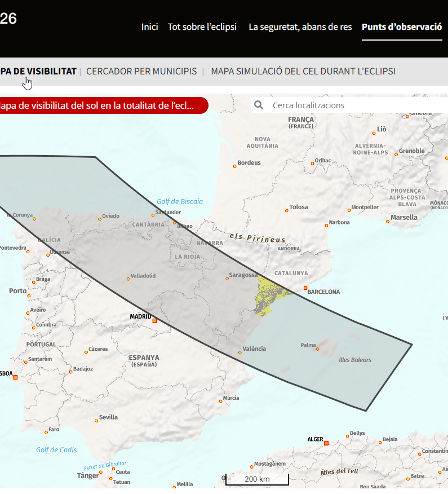The height and width of the screenshot is (494, 448).
Task: Open Mapa simulació del cel durant l'eclipsi
Action: pos(303,71)
